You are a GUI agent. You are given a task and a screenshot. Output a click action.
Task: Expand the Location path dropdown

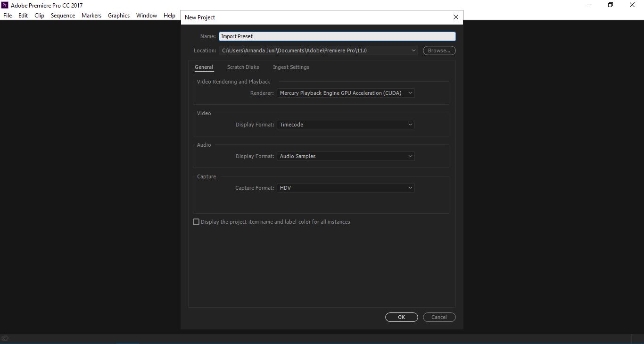pyautogui.click(x=413, y=50)
